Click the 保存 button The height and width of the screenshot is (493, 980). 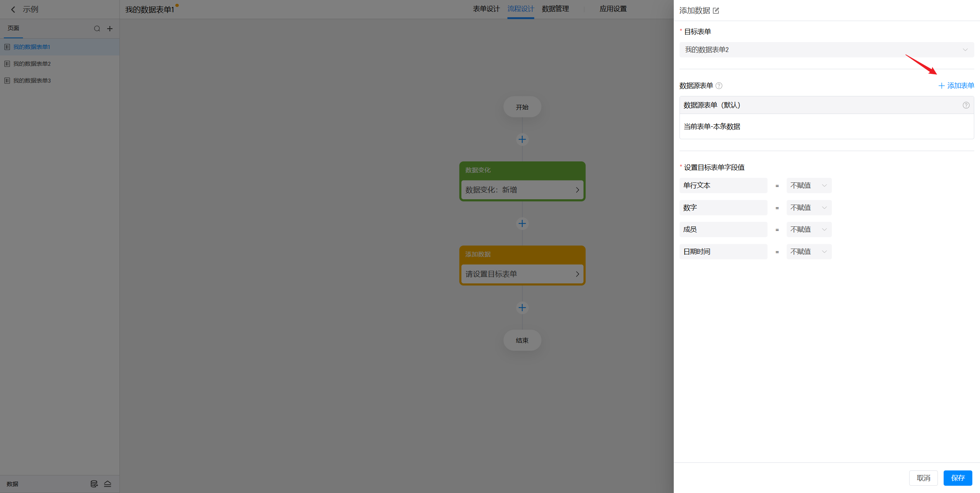pos(957,478)
